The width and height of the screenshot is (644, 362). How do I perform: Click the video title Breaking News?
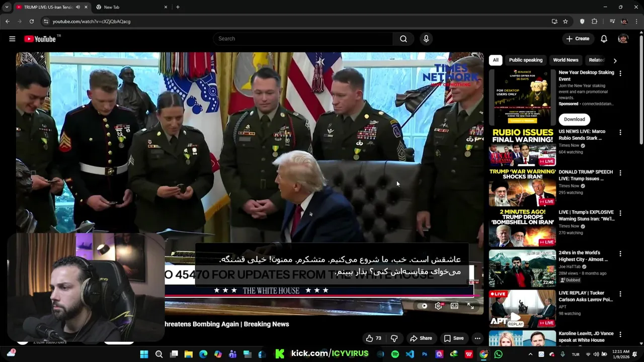(x=227, y=324)
